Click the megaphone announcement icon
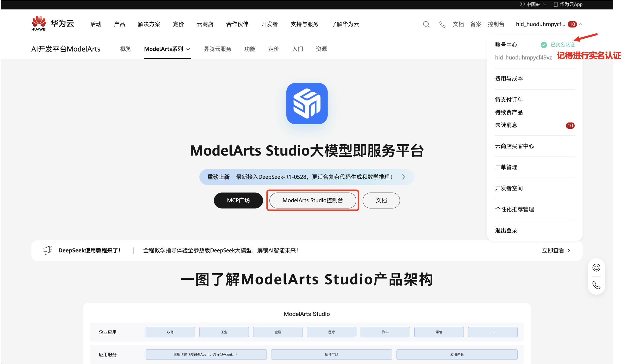The height and width of the screenshot is (364, 630). pos(47,250)
